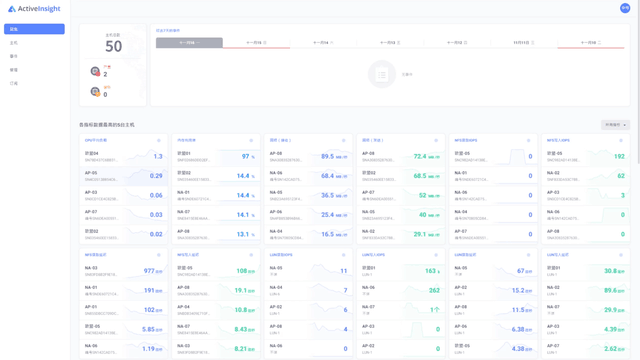The height and width of the screenshot is (360, 640).
Task: Click the row with value 192
Action: click(586, 157)
